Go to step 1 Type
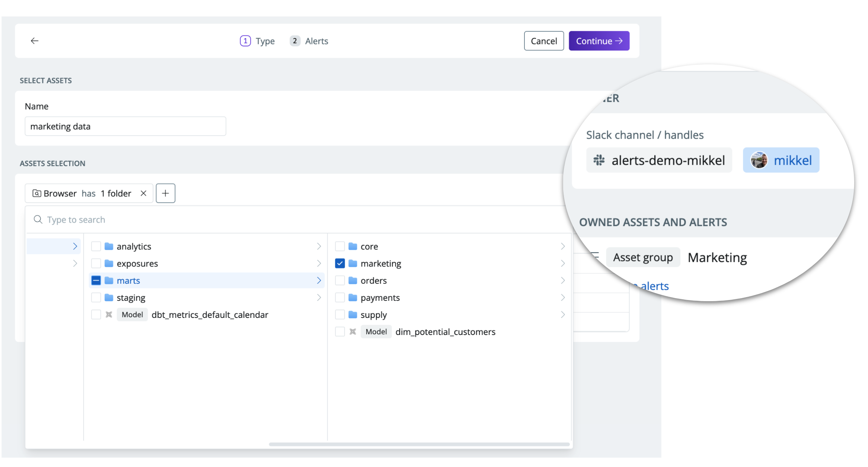868x467 pixels. pyautogui.click(x=258, y=41)
